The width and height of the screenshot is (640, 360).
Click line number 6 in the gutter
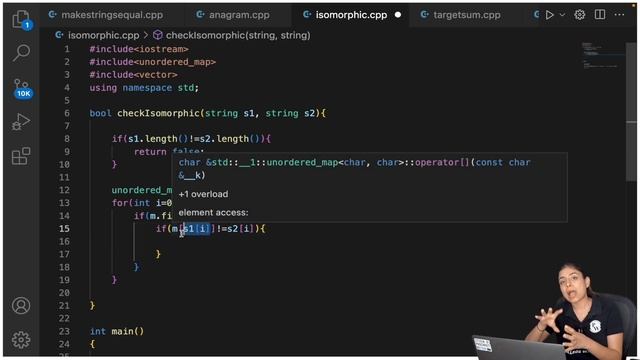67,113
